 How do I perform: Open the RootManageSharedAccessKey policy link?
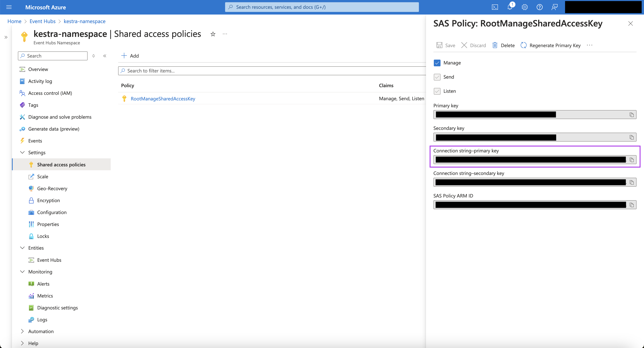tap(163, 99)
